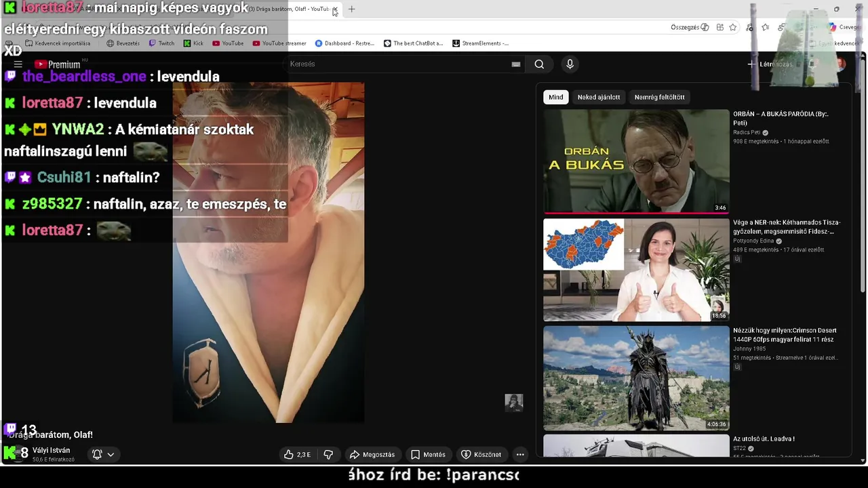Open YouTube bookmark in bookmarks bar

point(228,43)
